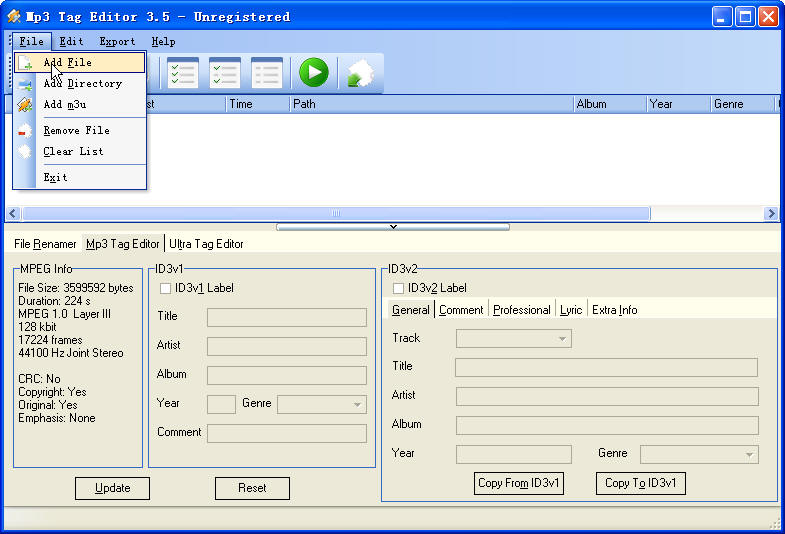Choose Add File from File menu
This screenshot has width=785, height=534.
tap(80, 63)
